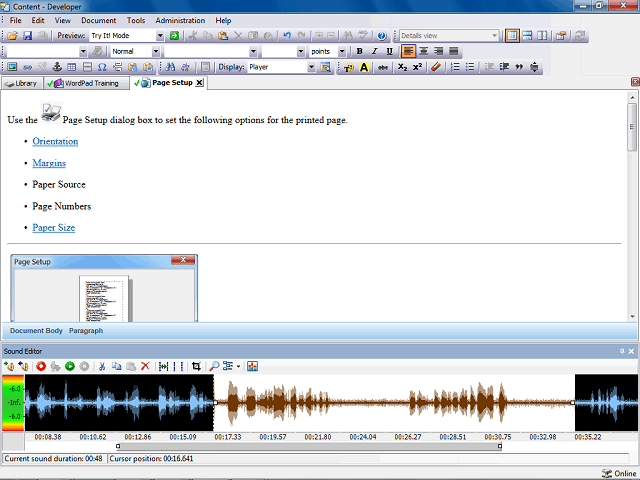This screenshot has height=480, width=640.
Task: Open the points unit dropdown
Action: coord(342,51)
